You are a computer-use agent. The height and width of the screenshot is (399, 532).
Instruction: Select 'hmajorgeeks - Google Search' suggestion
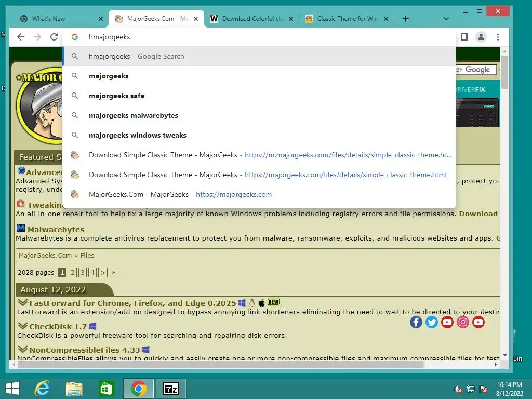tap(259, 56)
